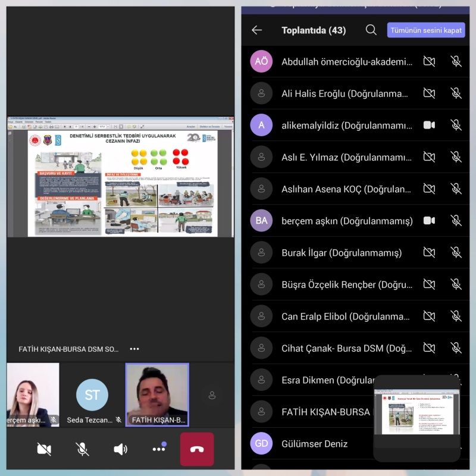The height and width of the screenshot is (476, 476).
Task: Toggle microphone mute in call bar
Action: (x=83, y=449)
